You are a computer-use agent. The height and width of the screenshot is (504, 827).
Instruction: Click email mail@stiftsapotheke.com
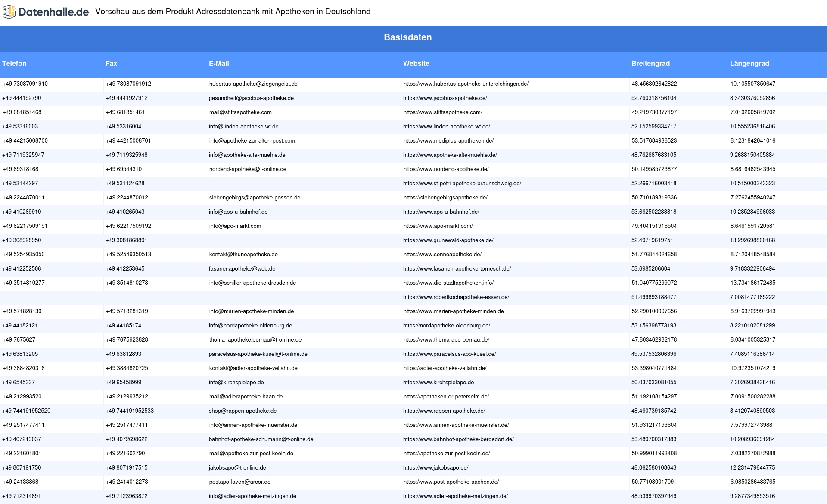(x=240, y=112)
